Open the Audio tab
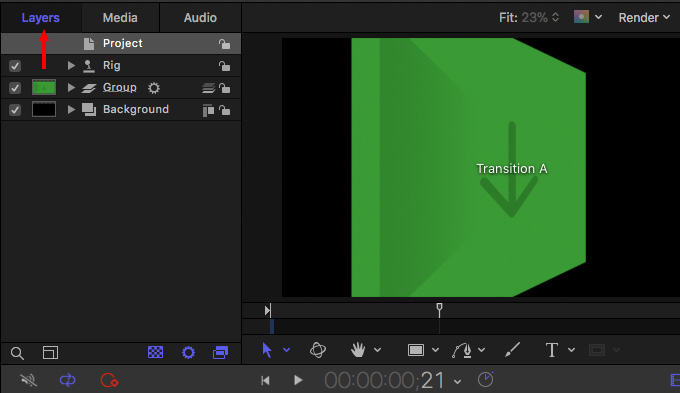 [x=200, y=18]
